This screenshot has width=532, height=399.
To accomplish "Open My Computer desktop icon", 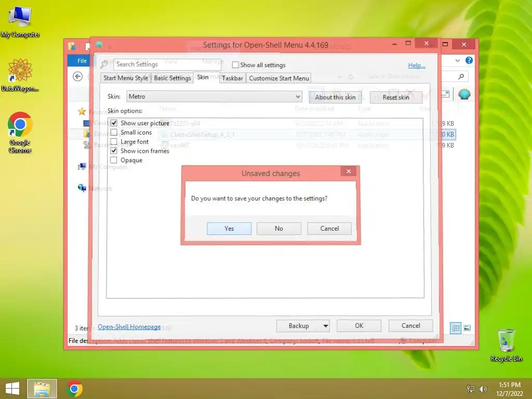I will coord(20,21).
